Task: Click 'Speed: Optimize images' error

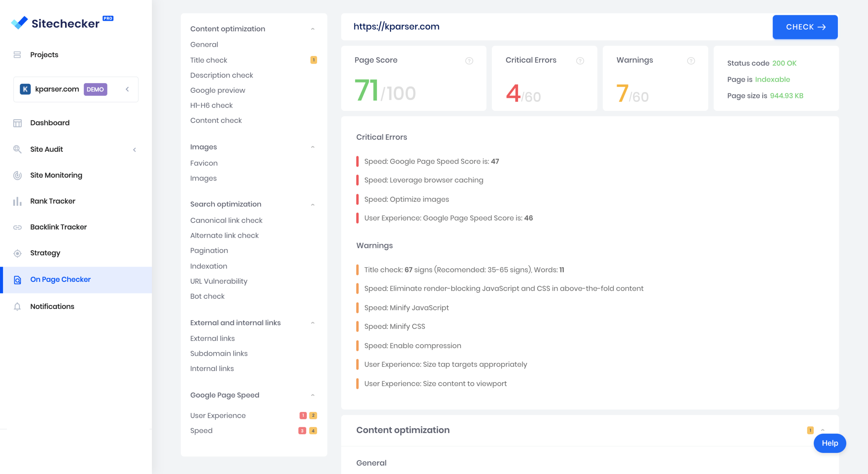Action: (406, 199)
